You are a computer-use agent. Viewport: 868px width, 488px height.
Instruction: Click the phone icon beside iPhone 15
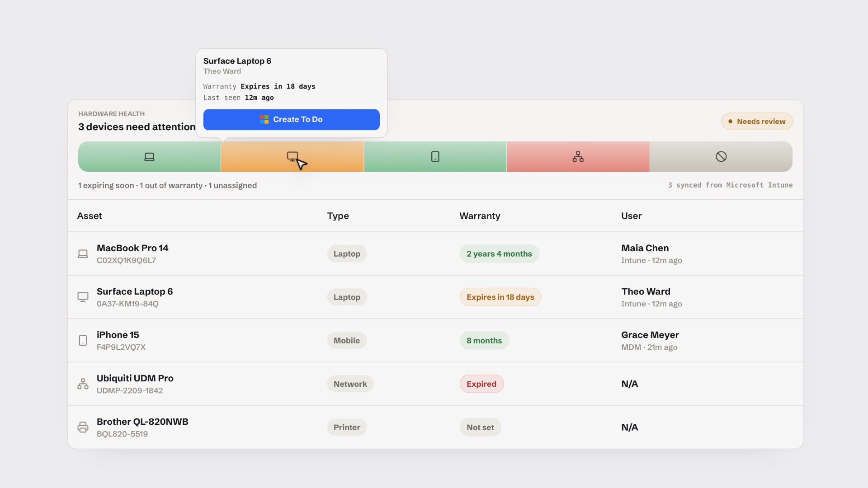(x=83, y=340)
